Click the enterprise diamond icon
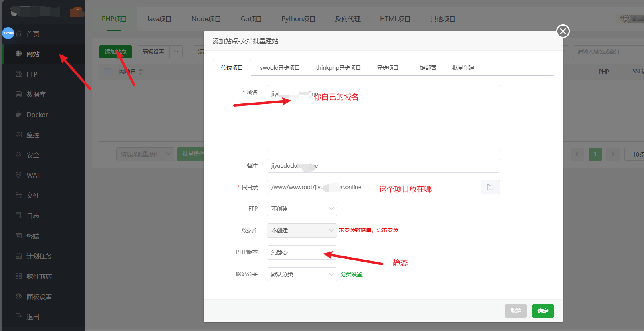Image resolution: width=644 pixels, height=331 pixels. pyautogui.click(x=625, y=18)
